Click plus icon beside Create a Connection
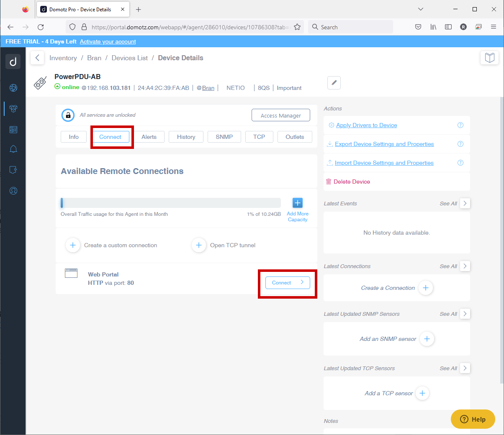504x435 pixels. (426, 288)
